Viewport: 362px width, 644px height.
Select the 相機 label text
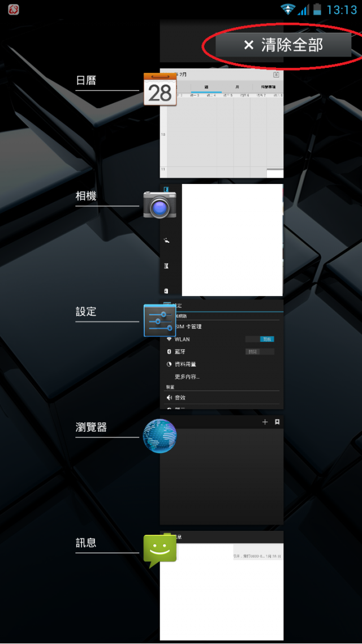pos(86,196)
